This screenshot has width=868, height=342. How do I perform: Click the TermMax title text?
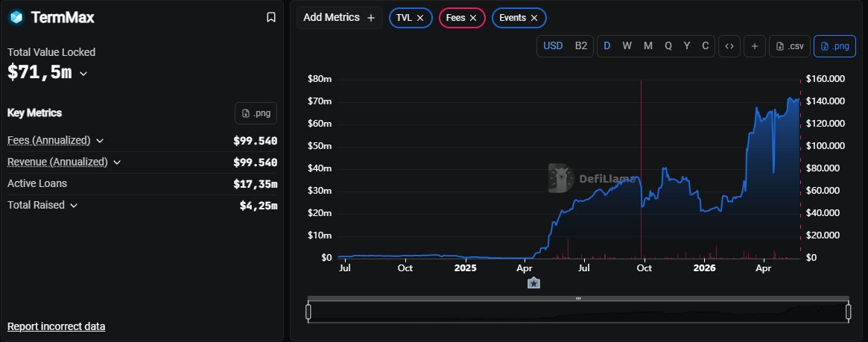[63, 18]
